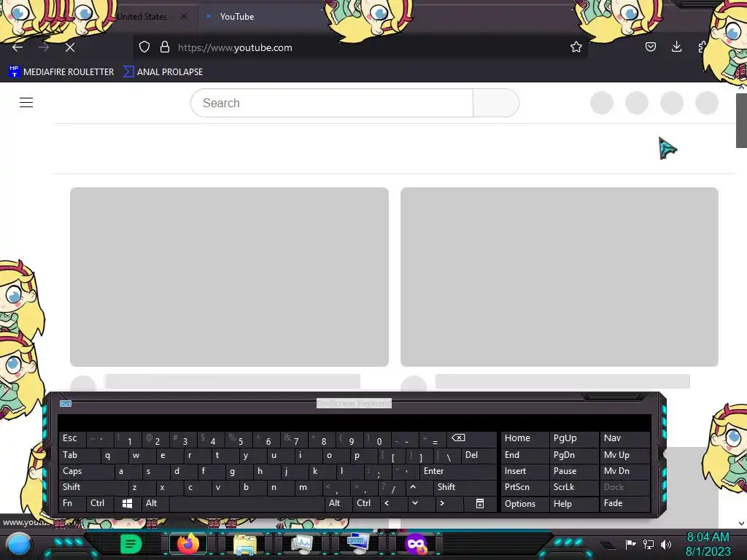Click the browser URL address bar
The height and width of the screenshot is (560, 747).
tap(360, 47)
